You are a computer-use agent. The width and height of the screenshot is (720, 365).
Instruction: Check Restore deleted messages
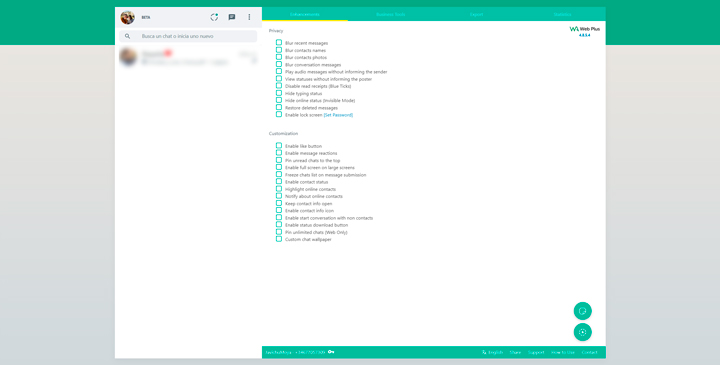click(279, 107)
